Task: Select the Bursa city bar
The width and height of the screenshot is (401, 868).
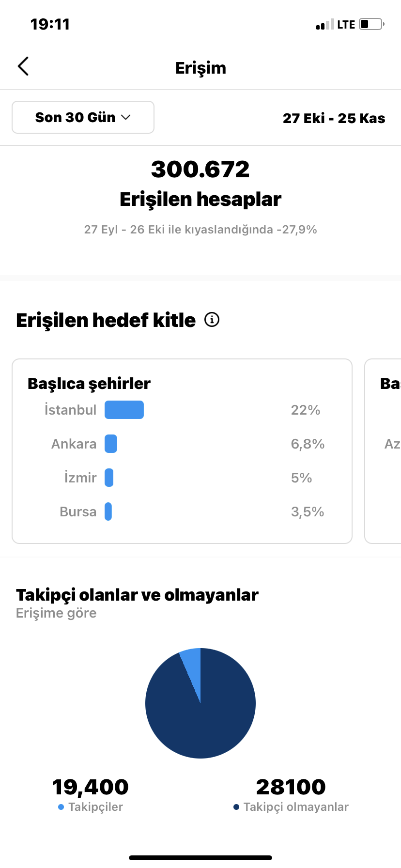Action: pyautogui.click(x=108, y=511)
